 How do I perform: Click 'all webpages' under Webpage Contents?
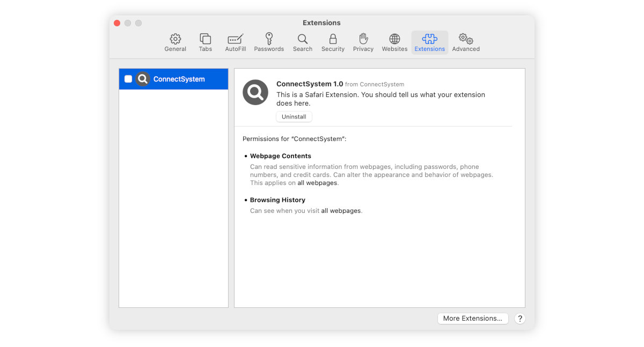(317, 182)
